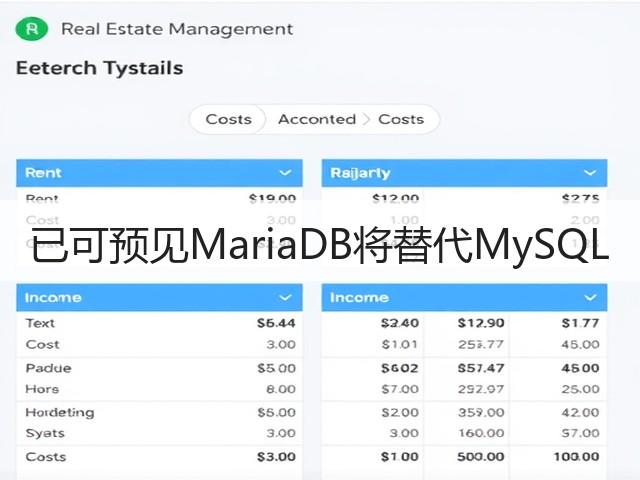640x480 pixels.
Task: Click the $2.40 cell
Action: coord(400,323)
